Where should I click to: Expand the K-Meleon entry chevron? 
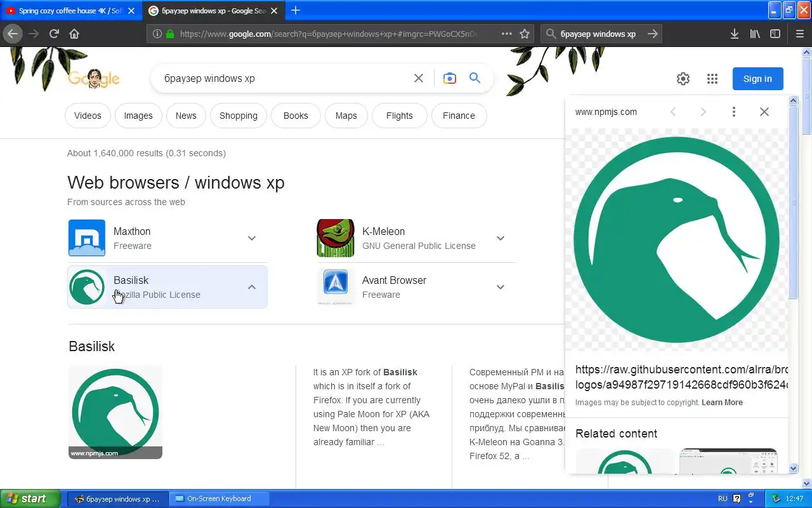[501, 238]
